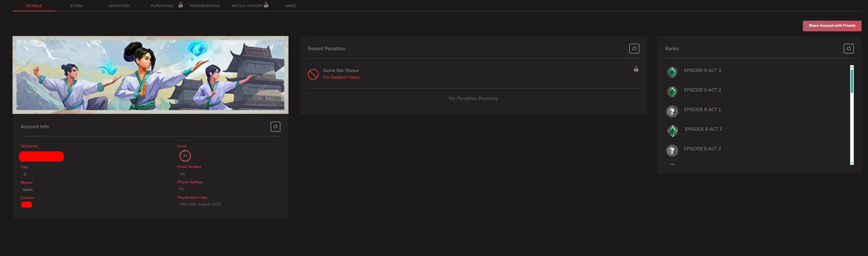Open the Progressions tab

[205, 6]
